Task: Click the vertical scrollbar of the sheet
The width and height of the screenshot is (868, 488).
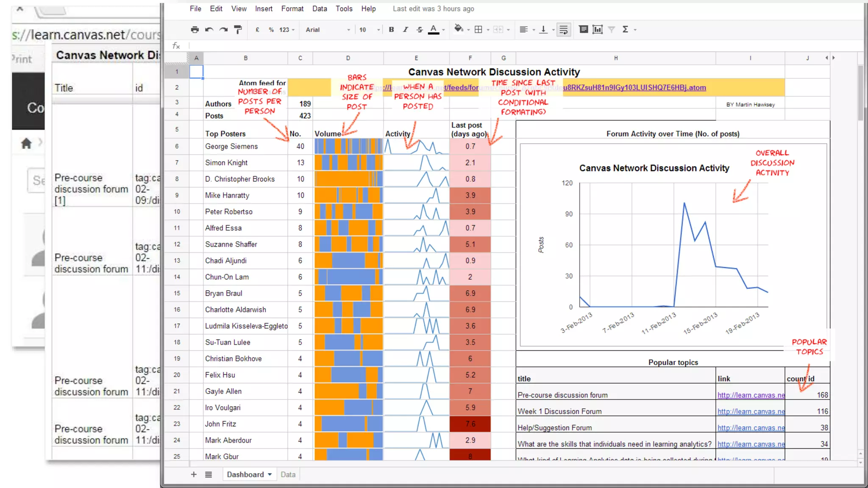Action: (860, 92)
